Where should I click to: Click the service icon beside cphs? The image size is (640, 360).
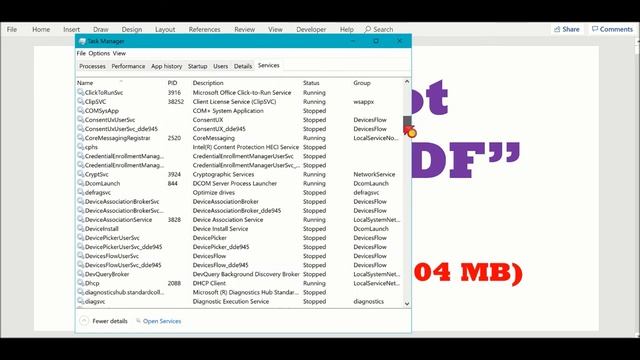80,147
